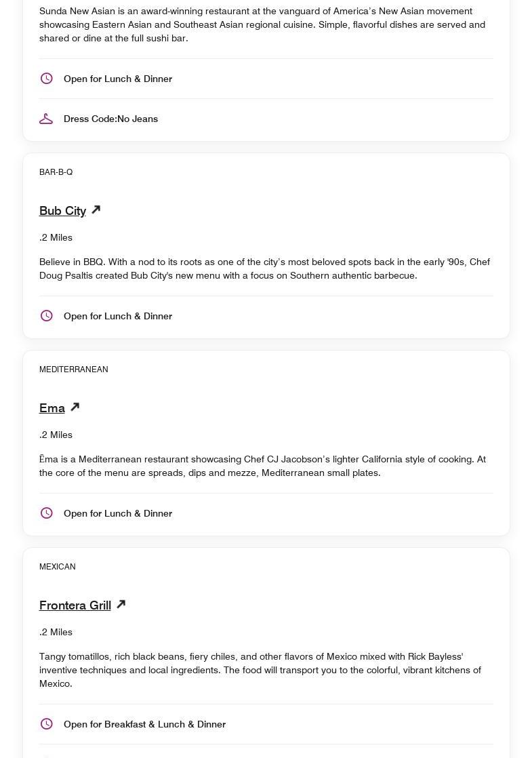Click the clock icon under Bub City
Image resolution: width=532 pixels, height=758 pixels.
pyautogui.click(x=47, y=316)
